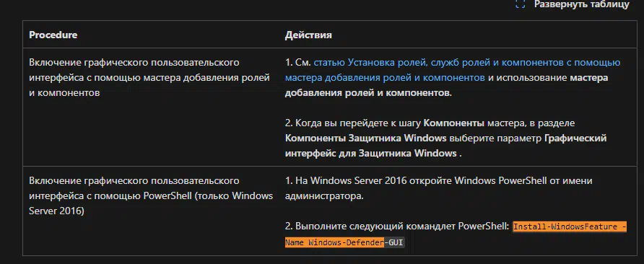Viewport: 644px width, 264px height.
Task: Select the Install-WindowsFeature cmdlet code text
Action: click(456, 234)
